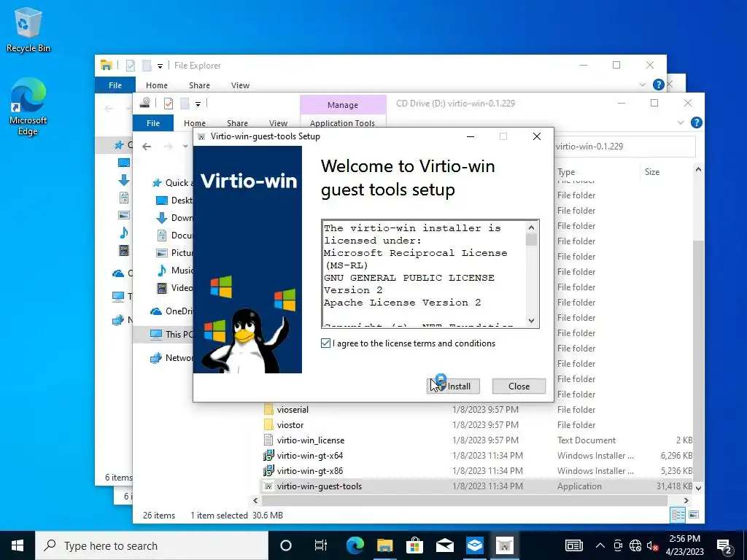Viewport: 747px width, 560px height.
Task: Open the Start menu
Action: click(x=18, y=545)
